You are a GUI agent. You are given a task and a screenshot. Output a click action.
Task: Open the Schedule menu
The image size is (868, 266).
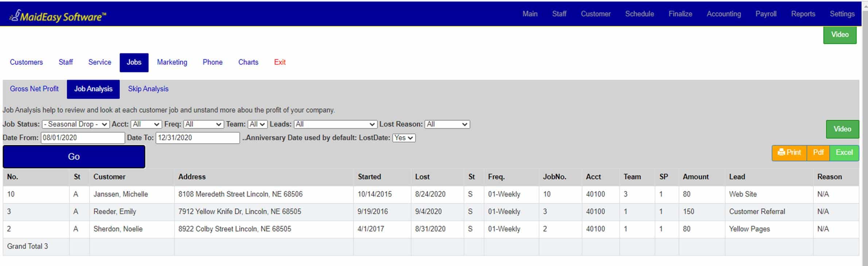639,14
